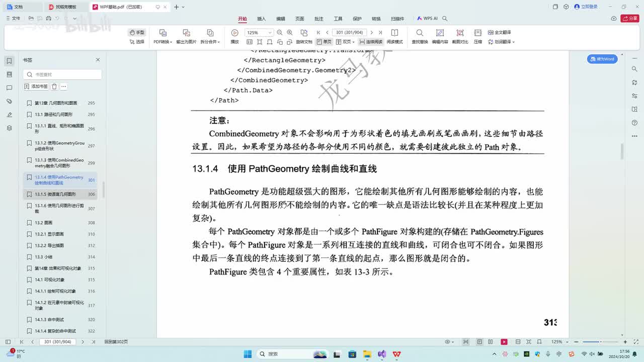The height and width of the screenshot is (362, 644).
Task: Open the layers sidebar icon
Action: tap(9, 128)
